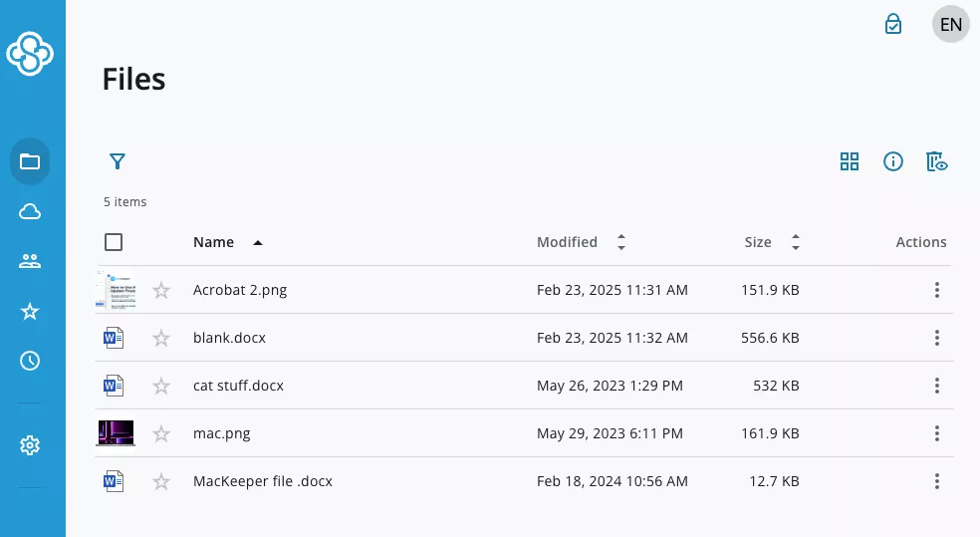Open actions menu for blank.docx
The width and height of the screenshot is (980, 537).
[x=936, y=338]
